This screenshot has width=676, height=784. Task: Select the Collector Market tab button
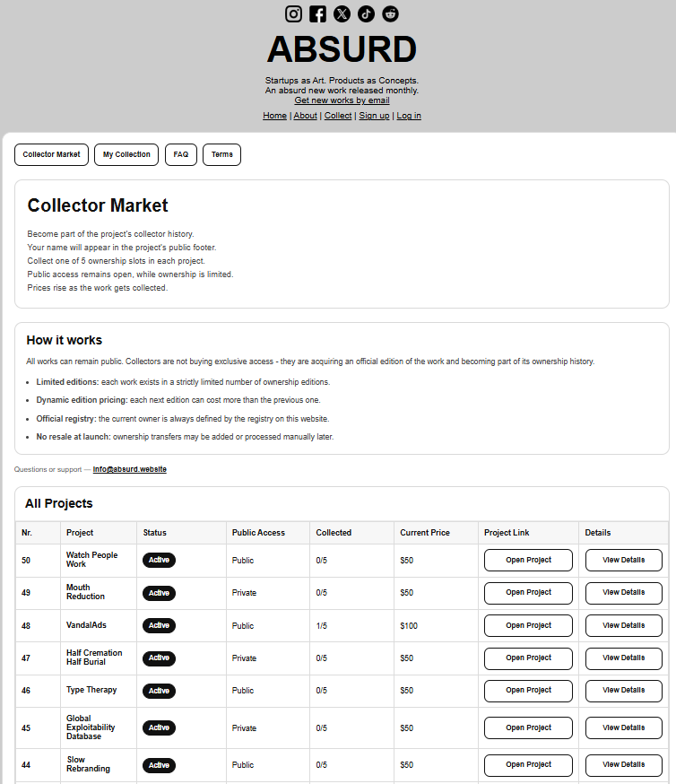51,154
